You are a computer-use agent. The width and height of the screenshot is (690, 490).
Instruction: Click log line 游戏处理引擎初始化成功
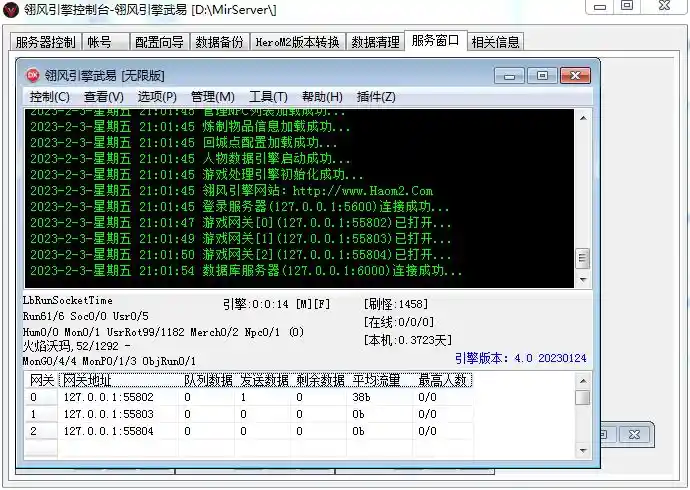[x=197, y=175]
